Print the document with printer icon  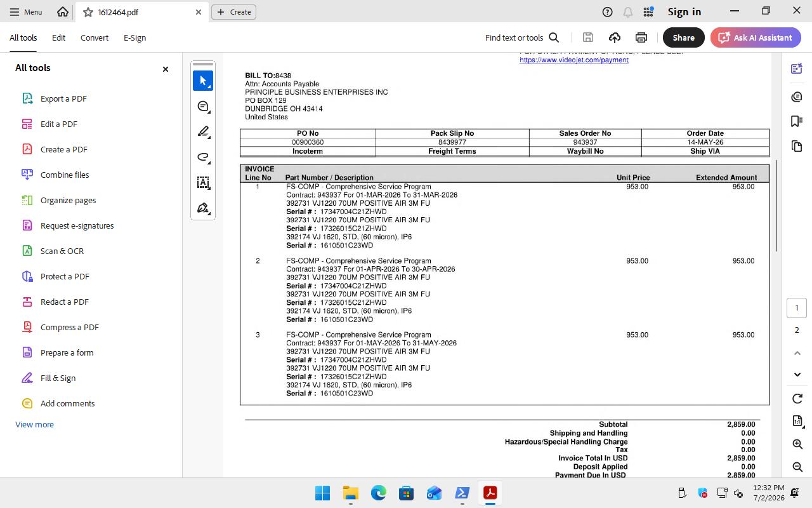[641, 37]
